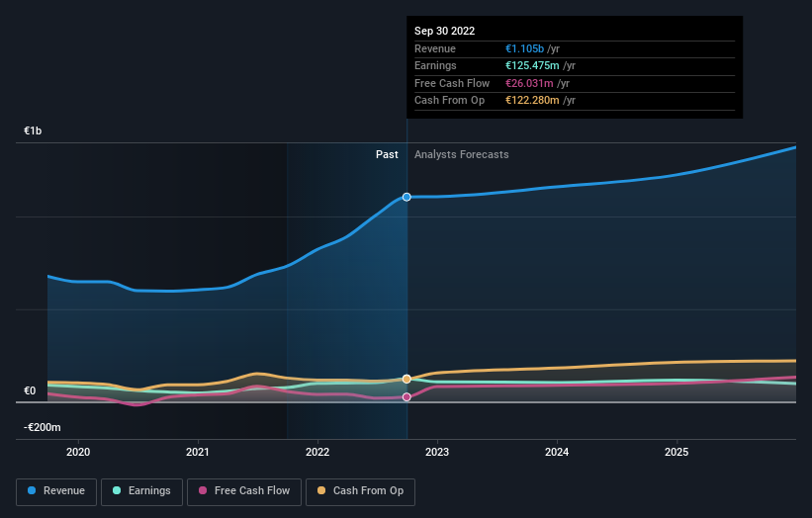812x518 pixels.
Task: Click the Earnings row label in tooltip
Action: click(x=435, y=65)
